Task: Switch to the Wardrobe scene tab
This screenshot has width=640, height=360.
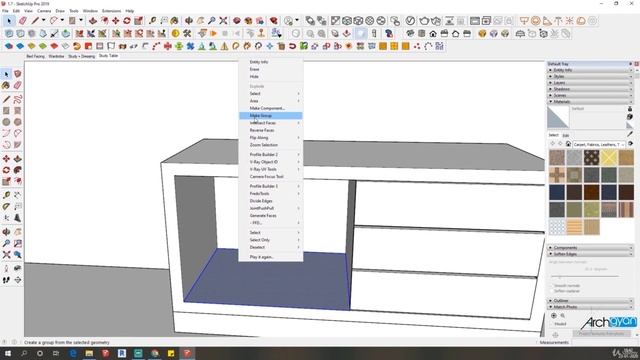Action: point(56,56)
